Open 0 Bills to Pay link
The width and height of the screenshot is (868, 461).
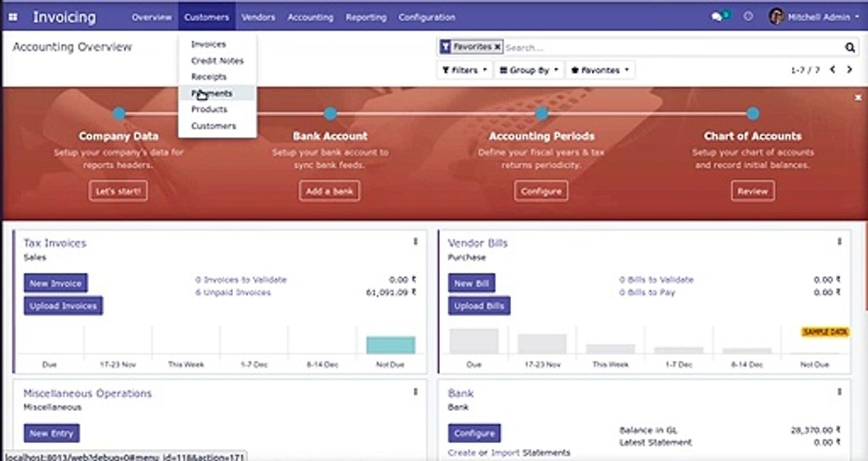(x=647, y=293)
